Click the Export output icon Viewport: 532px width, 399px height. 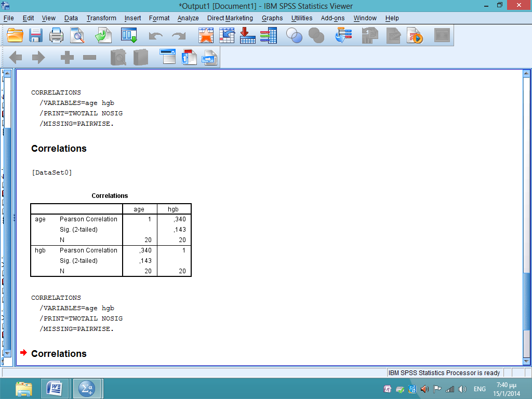(x=103, y=35)
